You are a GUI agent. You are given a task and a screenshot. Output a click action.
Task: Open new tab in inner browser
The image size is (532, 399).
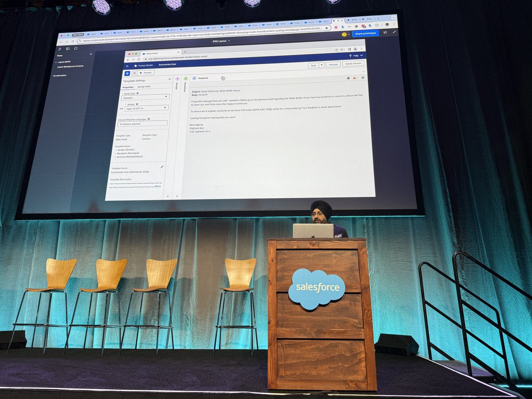tap(185, 52)
